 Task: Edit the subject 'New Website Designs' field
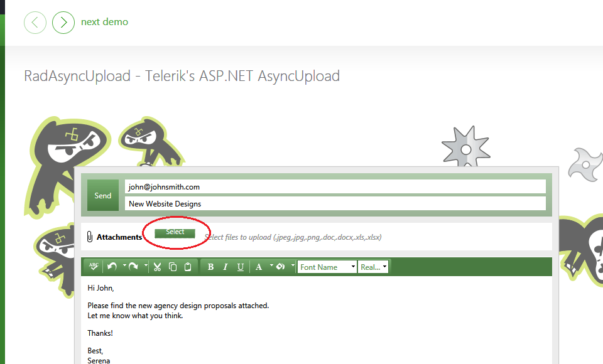pyautogui.click(x=335, y=204)
